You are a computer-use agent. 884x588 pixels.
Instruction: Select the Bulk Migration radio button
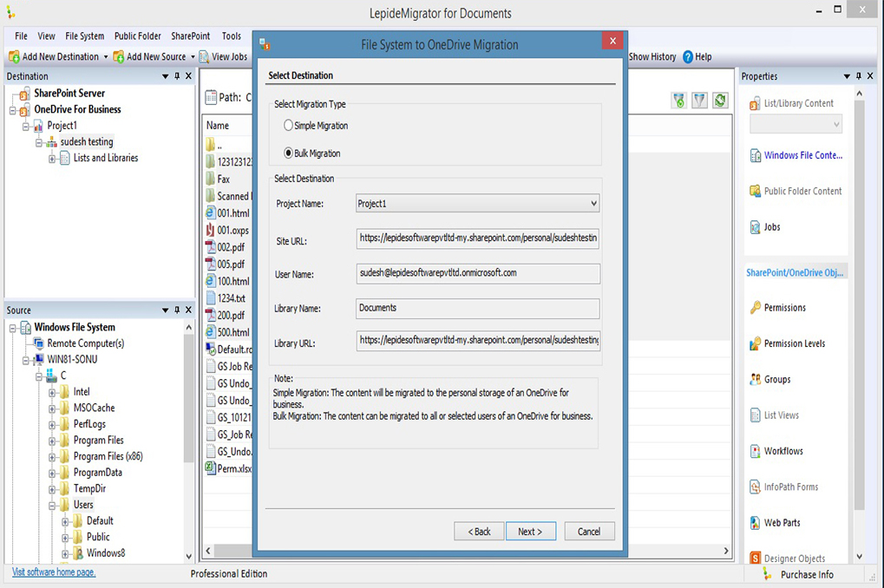point(287,151)
